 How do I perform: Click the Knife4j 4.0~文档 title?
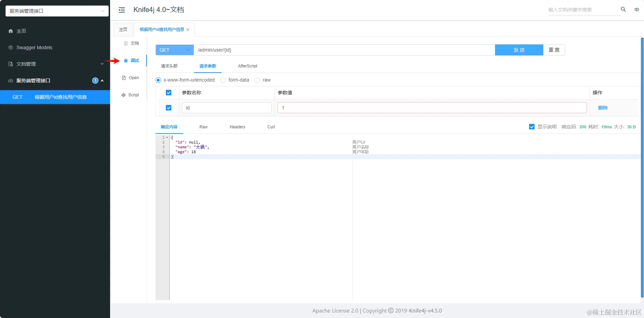coord(159,10)
